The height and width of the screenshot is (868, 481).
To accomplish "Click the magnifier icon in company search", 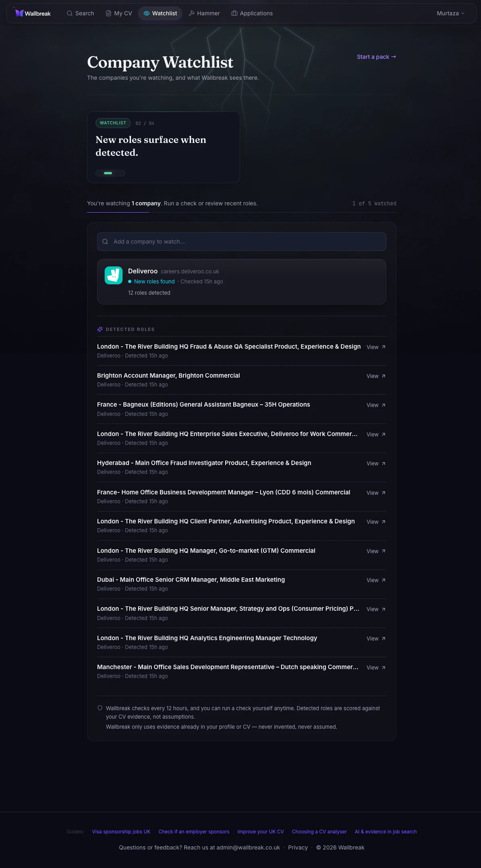I will (x=105, y=242).
